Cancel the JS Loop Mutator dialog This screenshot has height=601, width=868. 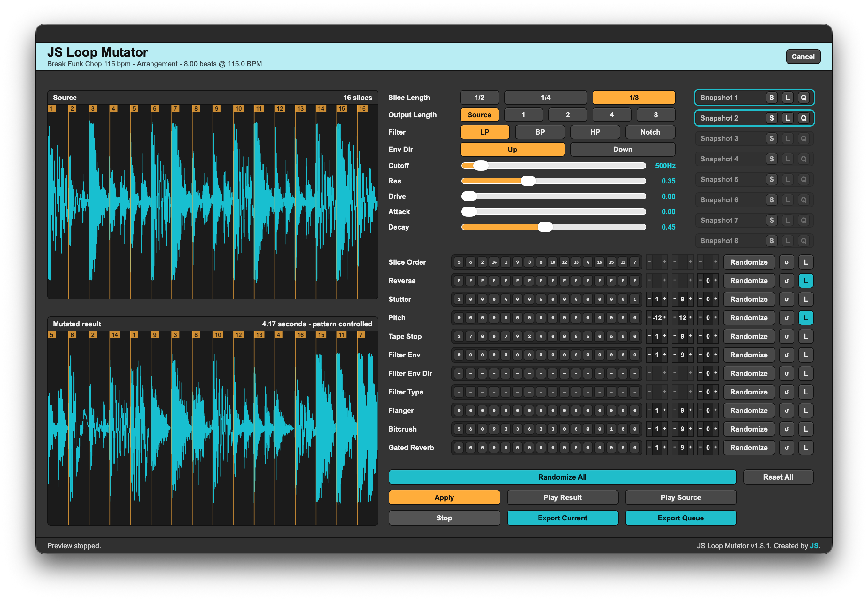point(803,57)
